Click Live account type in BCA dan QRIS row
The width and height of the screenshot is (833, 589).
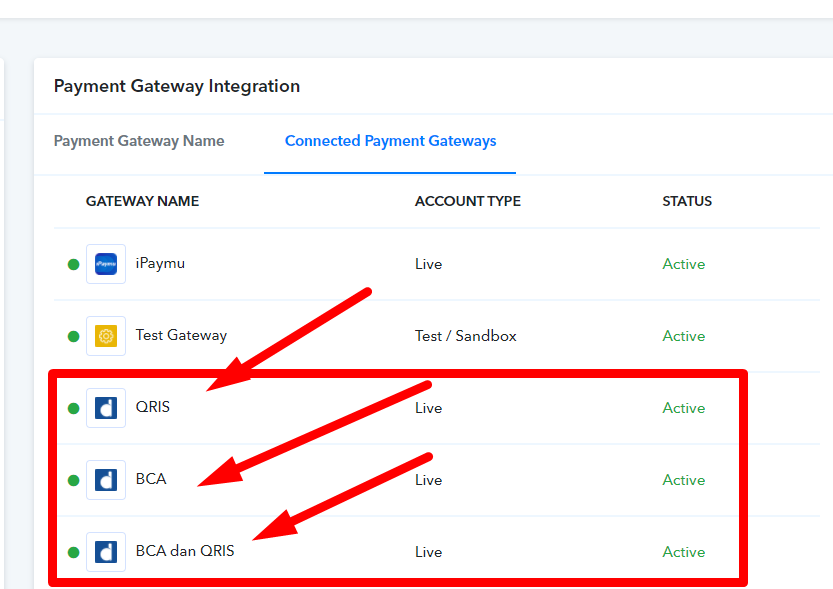(x=428, y=552)
